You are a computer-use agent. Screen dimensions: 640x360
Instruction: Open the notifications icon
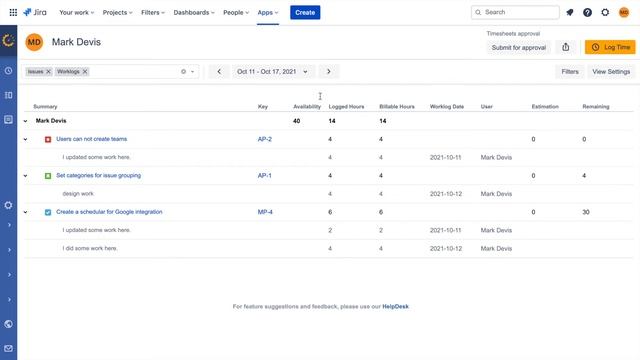point(570,13)
